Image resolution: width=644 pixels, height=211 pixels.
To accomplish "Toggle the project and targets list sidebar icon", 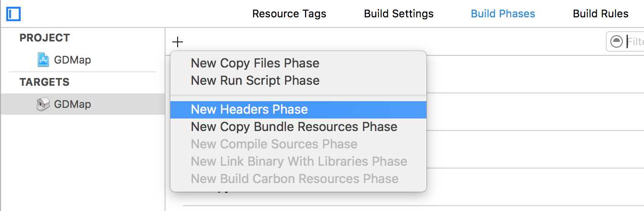I will click(x=13, y=13).
